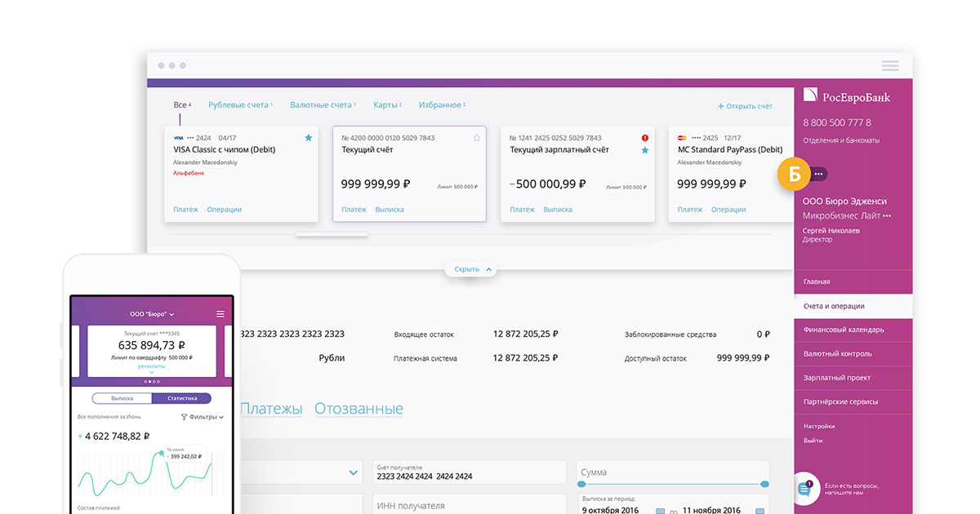980x514 pixels.
Task: Collapse accounts panel with Скрыть
Action: (x=472, y=269)
